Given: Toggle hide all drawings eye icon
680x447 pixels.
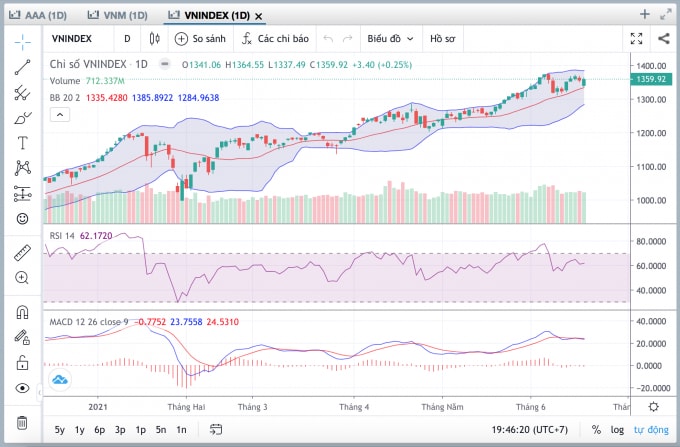Looking at the screenshot, I should click(23, 388).
